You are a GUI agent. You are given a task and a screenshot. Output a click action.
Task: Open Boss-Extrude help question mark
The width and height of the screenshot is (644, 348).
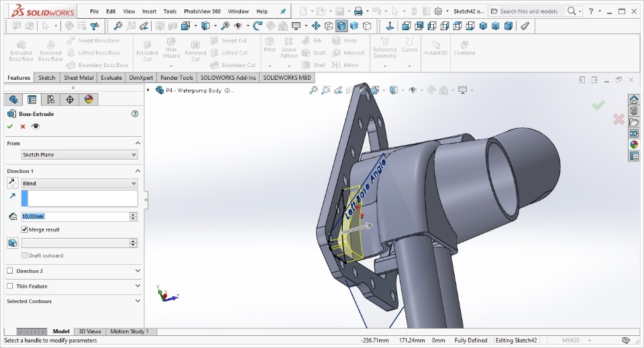pyautogui.click(x=135, y=114)
